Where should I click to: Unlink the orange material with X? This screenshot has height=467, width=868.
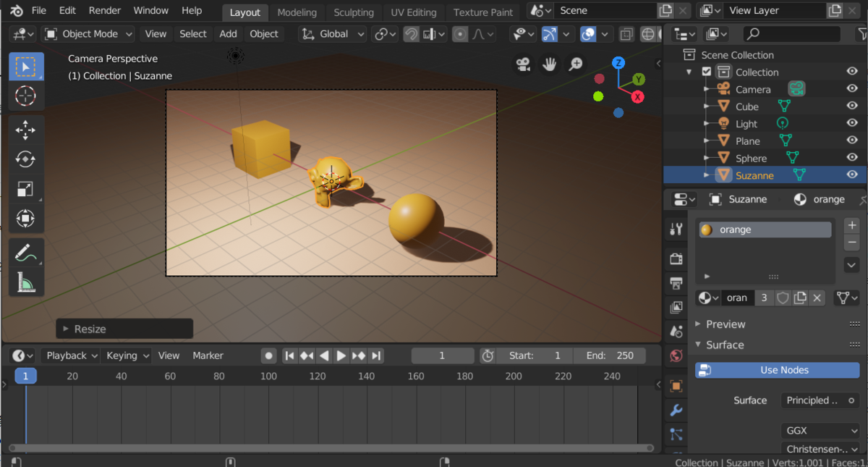[x=817, y=298]
